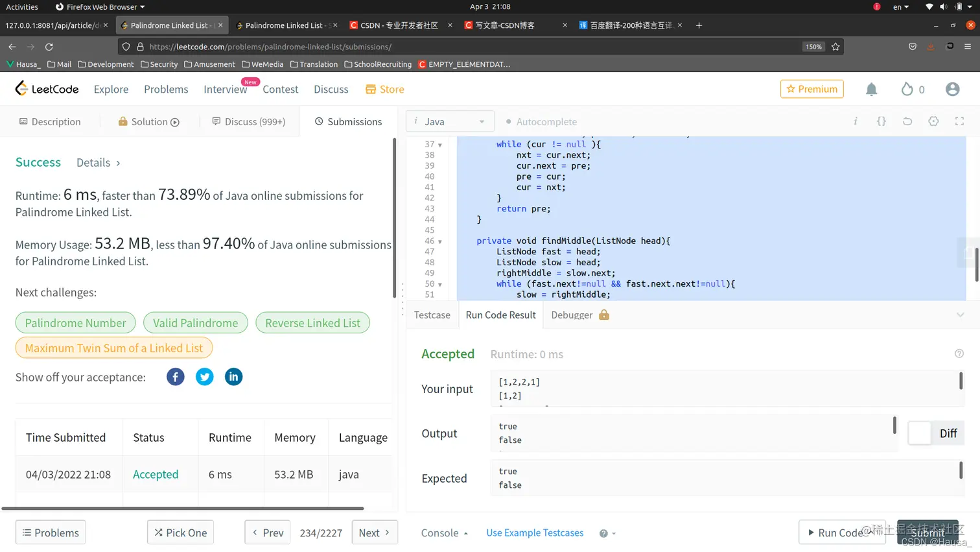Toggle Autocomplete option

coord(541,121)
